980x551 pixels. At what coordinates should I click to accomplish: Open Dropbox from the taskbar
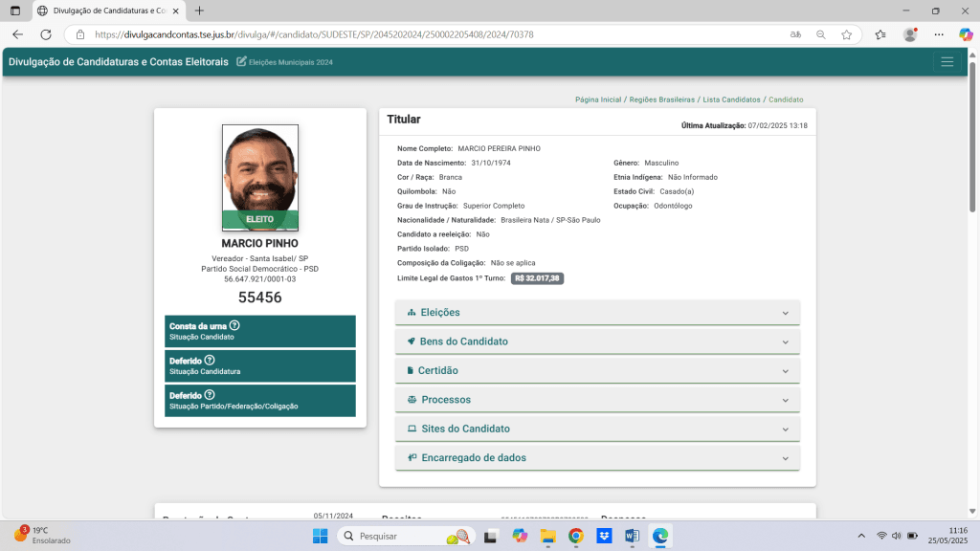(x=604, y=536)
